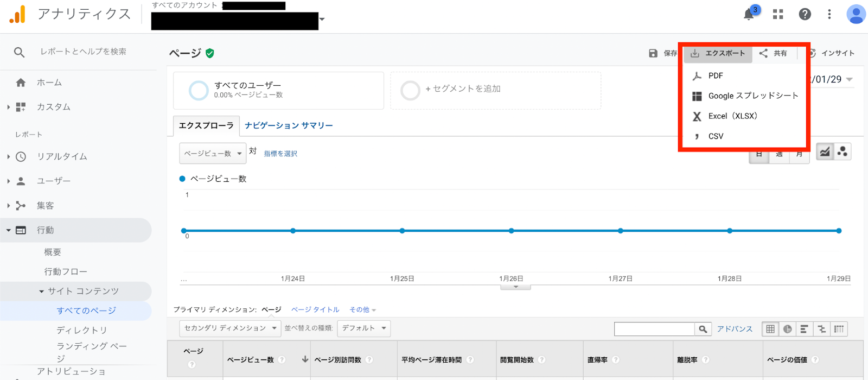Click the アドバンス filter link
Image resolution: width=868 pixels, height=380 pixels.
click(x=735, y=329)
